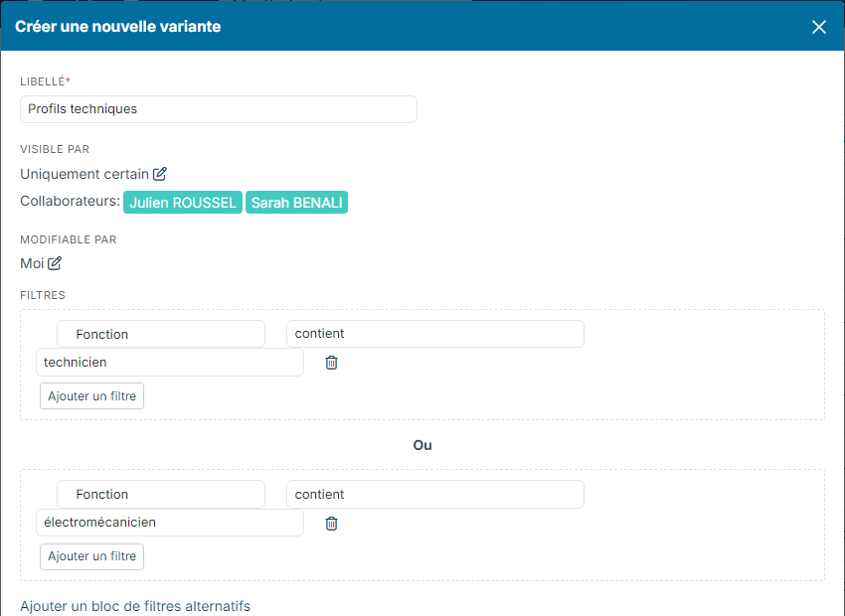Click the 'LIBELLÉ' field label

tap(43, 81)
